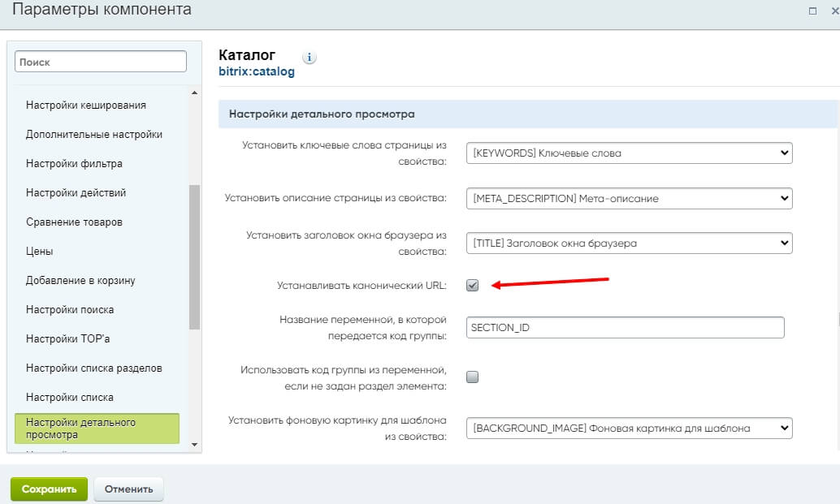Open the [BACKGROUND_IMAGE] Фоновая картинка dropdown
Viewport: 840px width, 504px height.
point(629,428)
